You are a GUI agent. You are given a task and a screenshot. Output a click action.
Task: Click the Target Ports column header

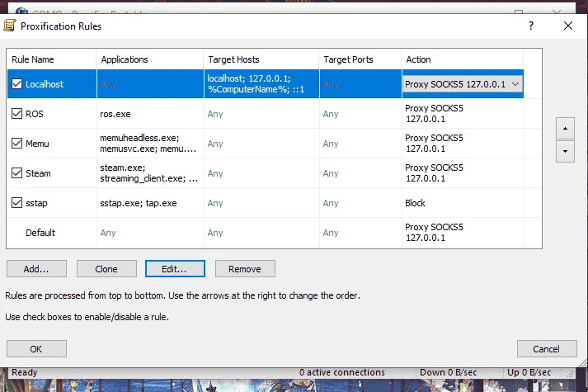360,59
